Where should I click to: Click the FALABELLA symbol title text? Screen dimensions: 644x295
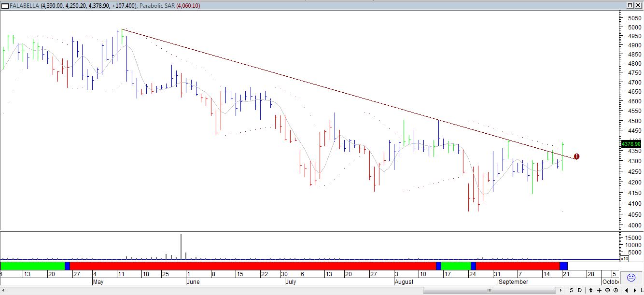pos(24,5)
